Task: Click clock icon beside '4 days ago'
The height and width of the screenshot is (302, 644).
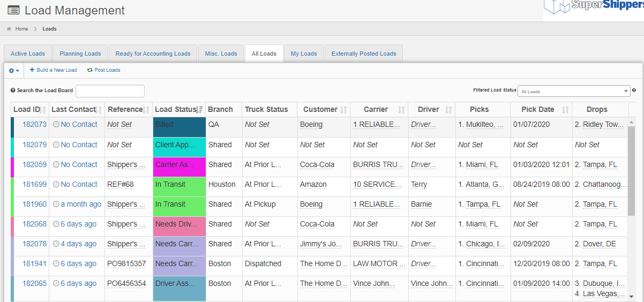Action: point(56,244)
